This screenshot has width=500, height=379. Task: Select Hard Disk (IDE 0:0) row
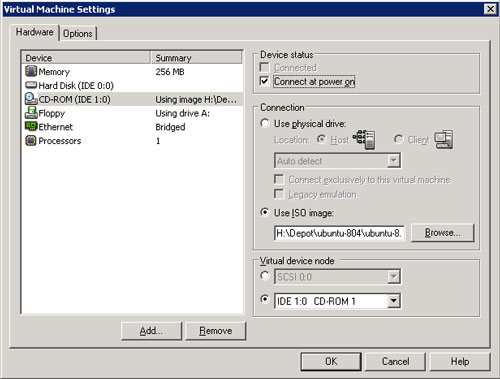(133, 85)
